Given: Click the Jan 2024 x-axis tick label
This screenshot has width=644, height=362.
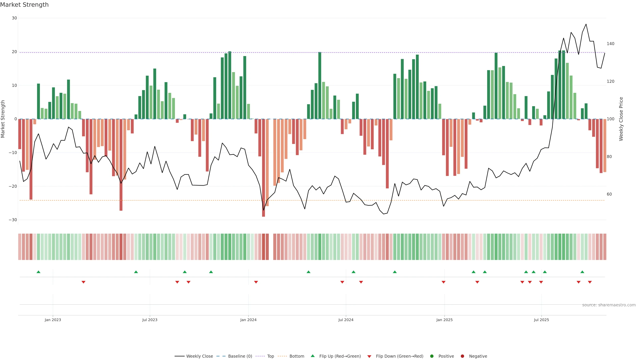Looking at the screenshot, I should [x=248, y=320].
